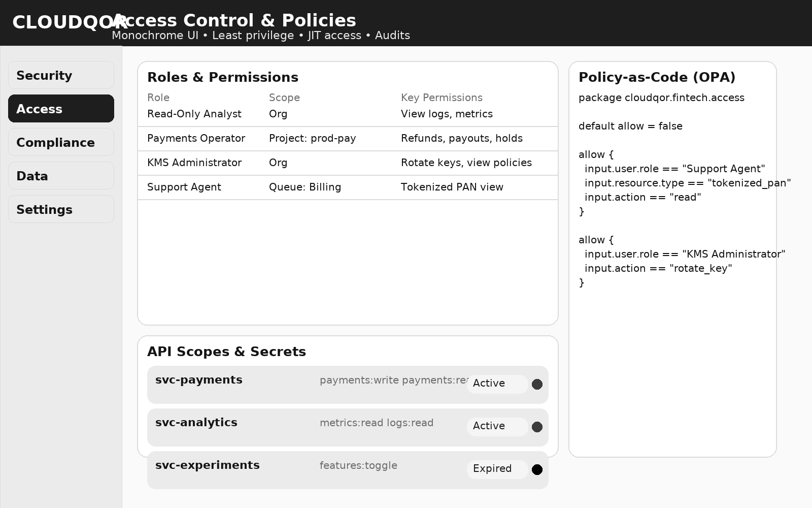This screenshot has width=812, height=508.
Task: Select the Support Agent role cell
Action: (x=184, y=187)
